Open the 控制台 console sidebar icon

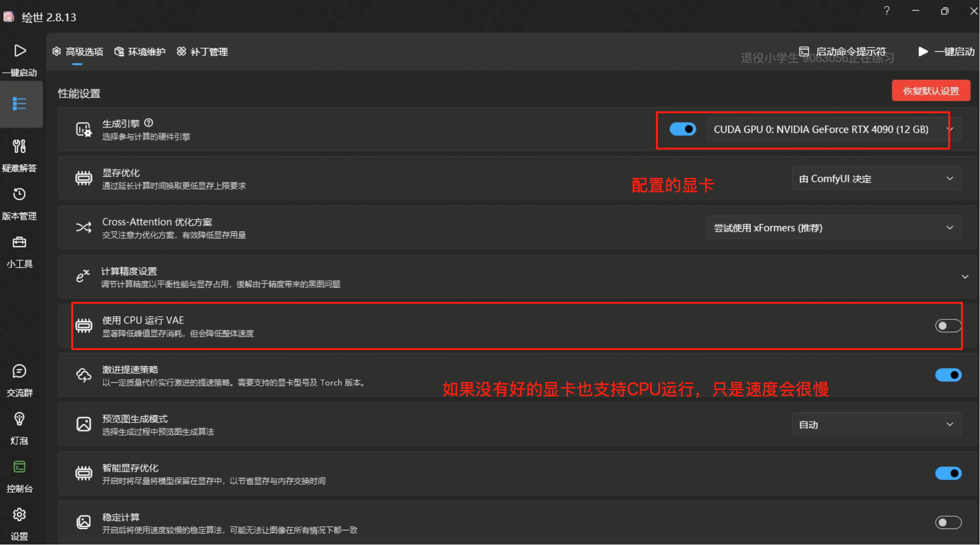coord(20,467)
